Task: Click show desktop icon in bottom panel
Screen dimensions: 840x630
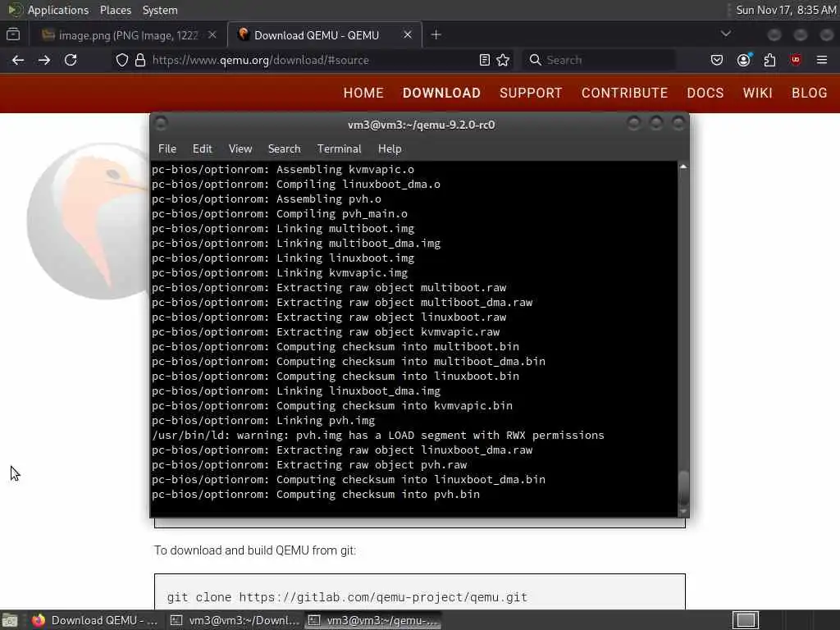Action: [x=10, y=621]
